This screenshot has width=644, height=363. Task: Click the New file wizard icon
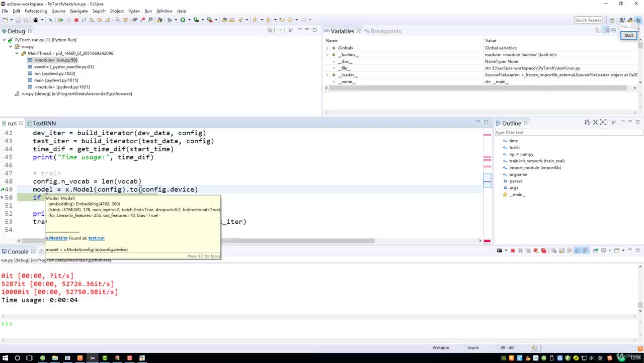tap(5, 20)
